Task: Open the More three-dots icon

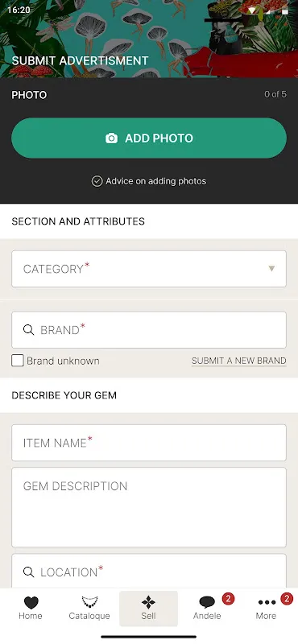Action: click(x=267, y=602)
